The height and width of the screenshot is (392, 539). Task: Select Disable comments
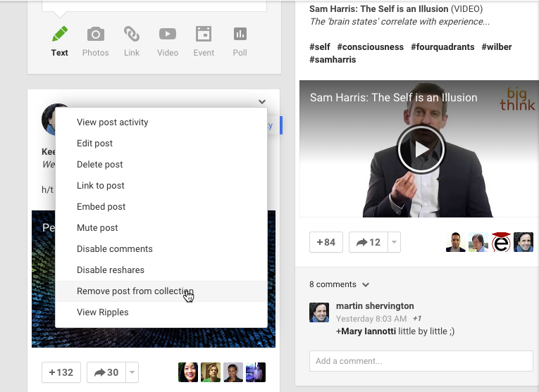point(161,249)
